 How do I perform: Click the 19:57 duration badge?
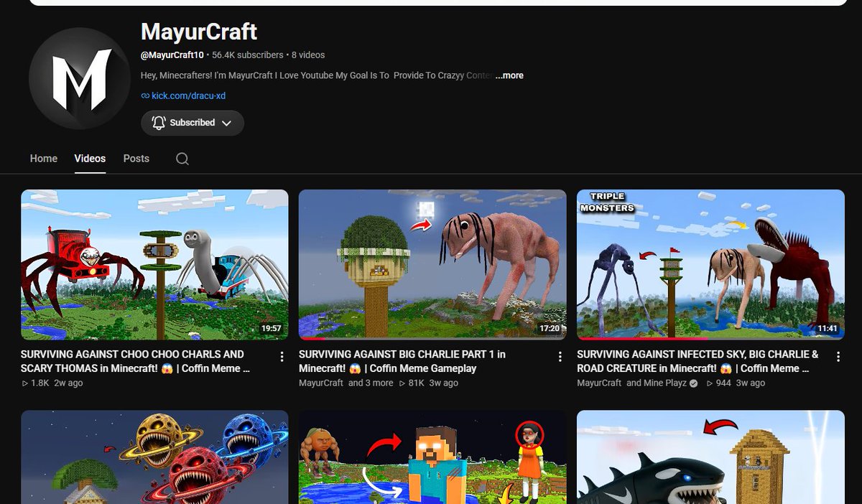(x=271, y=328)
